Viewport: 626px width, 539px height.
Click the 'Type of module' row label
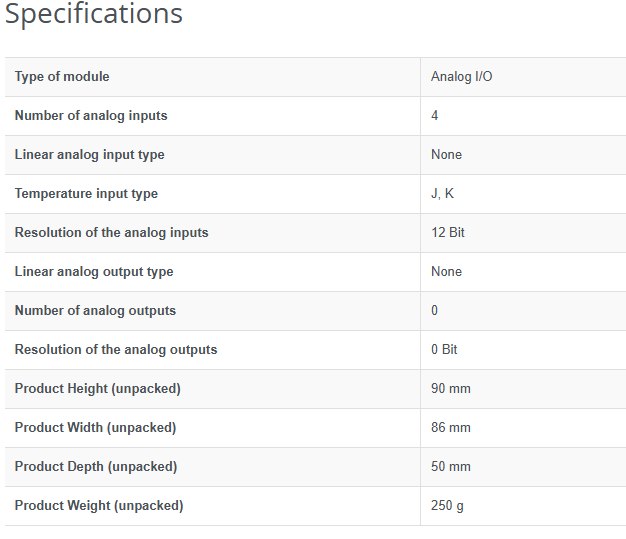pos(62,77)
